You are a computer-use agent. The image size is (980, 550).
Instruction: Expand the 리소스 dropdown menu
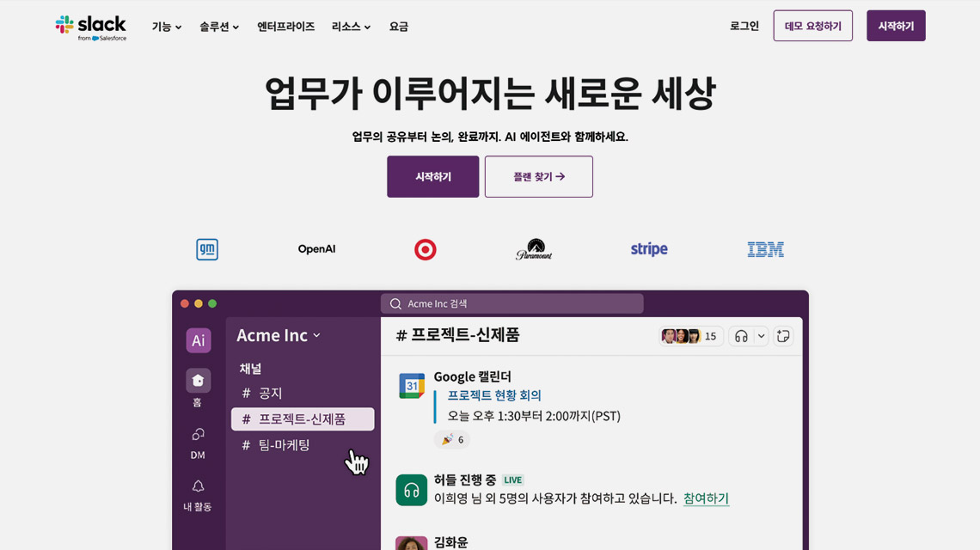pyautogui.click(x=351, y=27)
